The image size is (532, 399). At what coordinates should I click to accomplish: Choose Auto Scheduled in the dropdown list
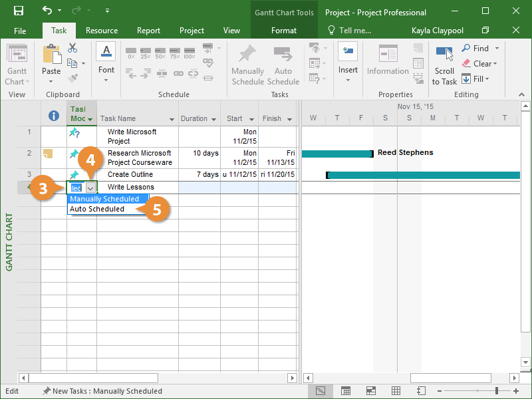[x=97, y=209]
